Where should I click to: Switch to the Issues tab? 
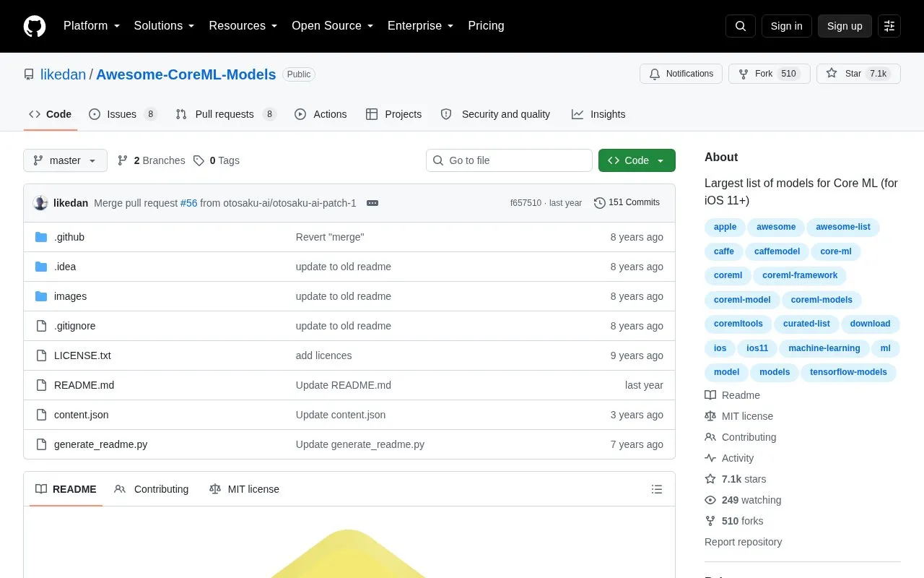(x=123, y=114)
